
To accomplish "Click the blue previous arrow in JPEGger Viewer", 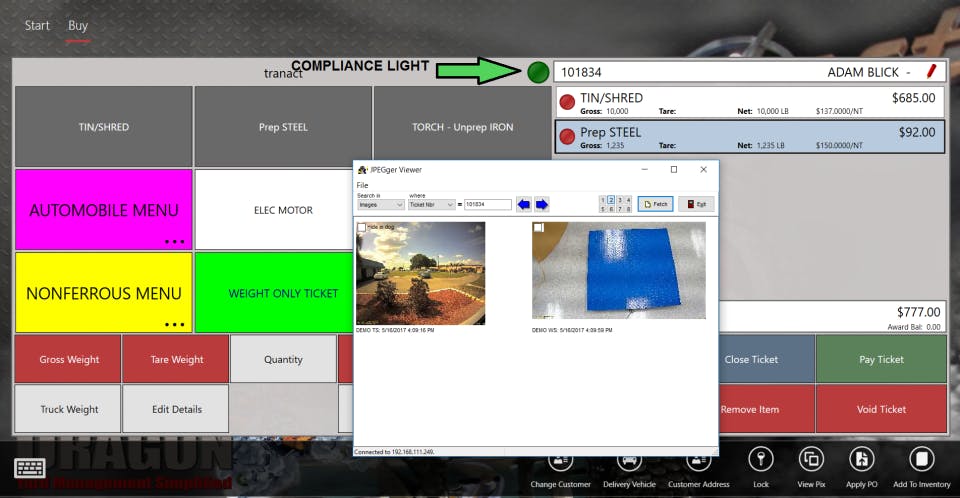I will point(523,205).
